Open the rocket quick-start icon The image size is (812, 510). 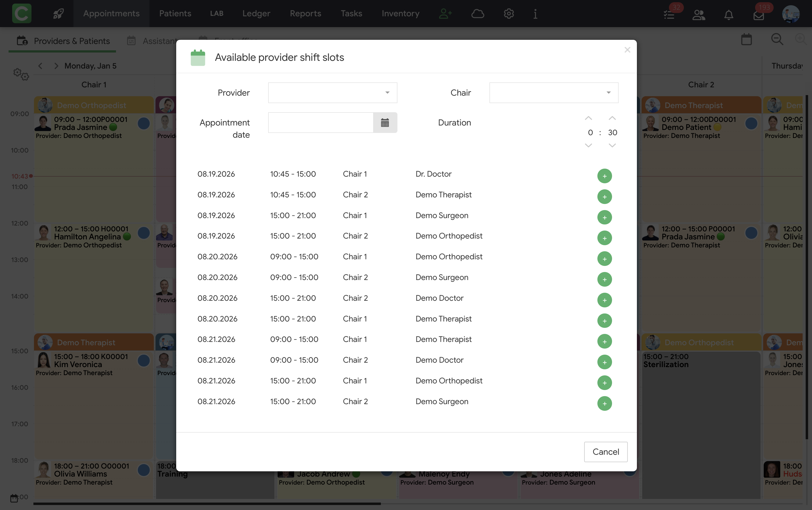point(58,14)
